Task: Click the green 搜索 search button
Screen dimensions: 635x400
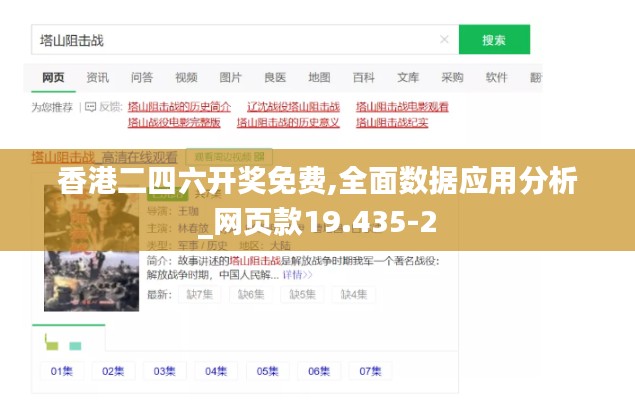Action: pos(494,40)
